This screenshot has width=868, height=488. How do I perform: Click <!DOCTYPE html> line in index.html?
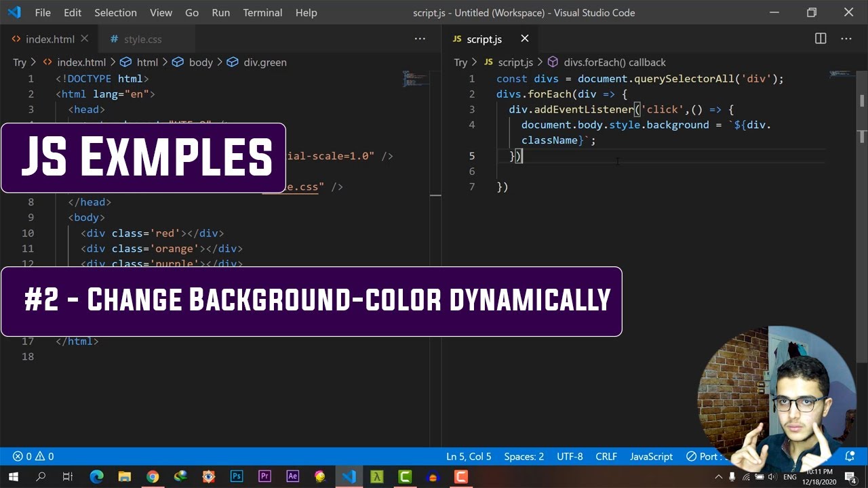pos(102,79)
